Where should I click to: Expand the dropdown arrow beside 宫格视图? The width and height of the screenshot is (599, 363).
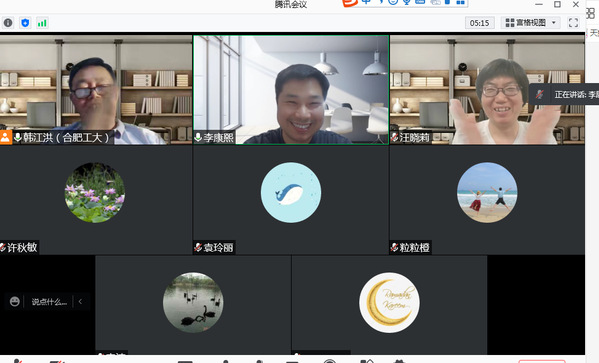(554, 23)
